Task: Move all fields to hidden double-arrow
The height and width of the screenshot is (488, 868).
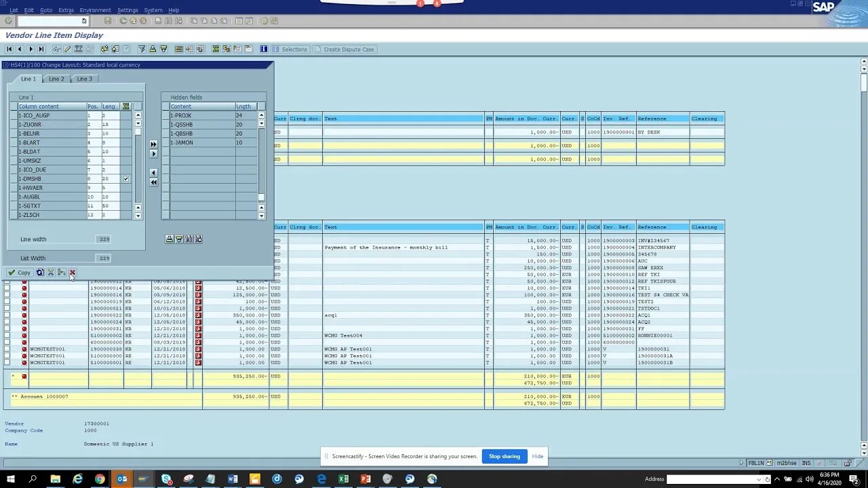Action: pyautogui.click(x=153, y=144)
